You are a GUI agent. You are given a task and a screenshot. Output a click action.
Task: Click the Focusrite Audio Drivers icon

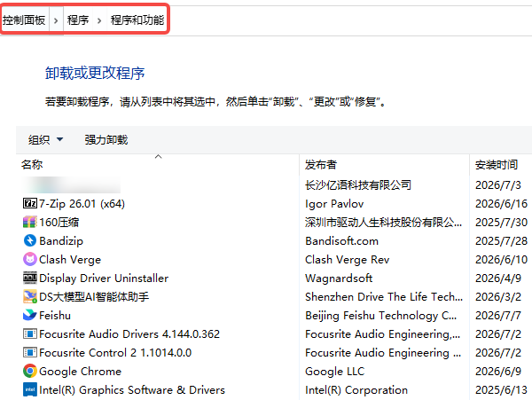point(30,333)
